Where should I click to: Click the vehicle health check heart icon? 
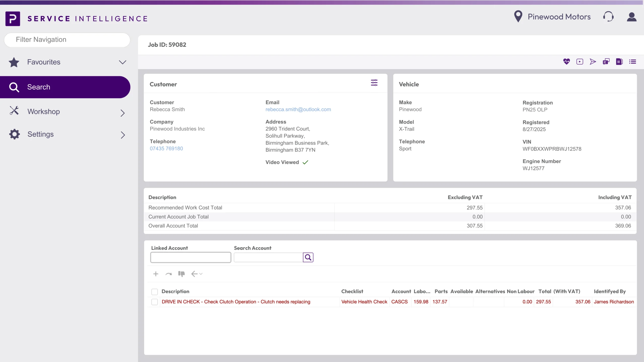click(567, 62)
